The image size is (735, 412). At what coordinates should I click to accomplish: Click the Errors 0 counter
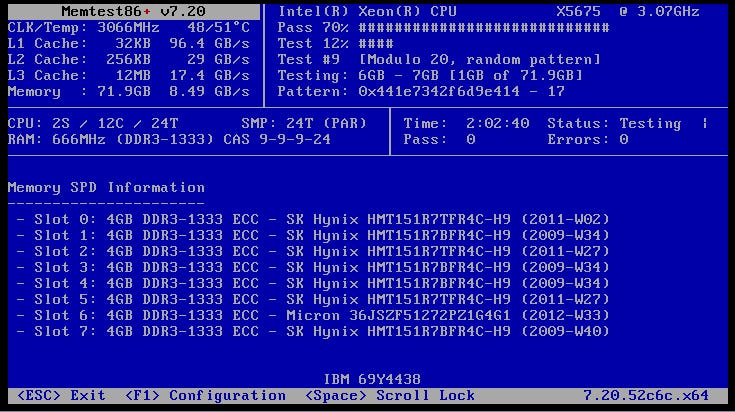pos(588,139)
